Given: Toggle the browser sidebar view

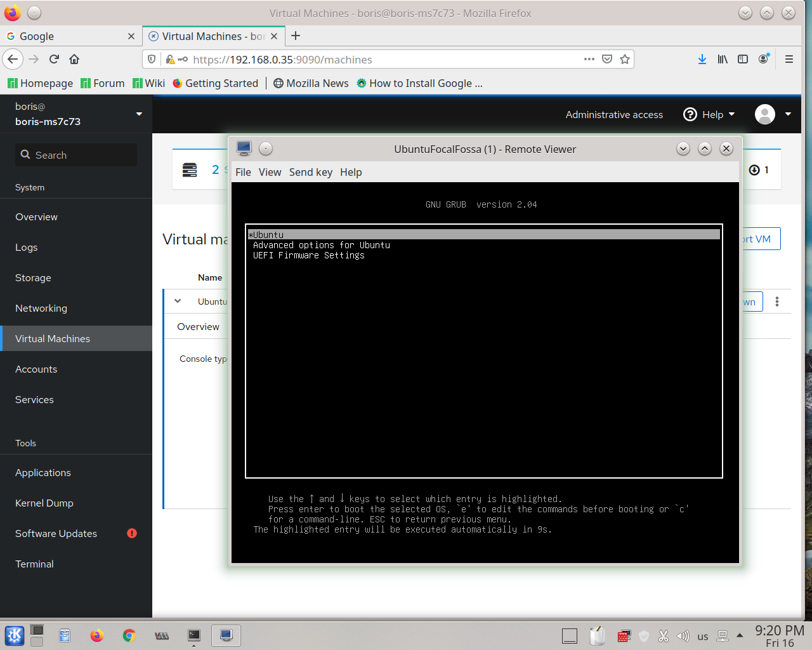Looking at the screenshot, I should pos(743,59).
